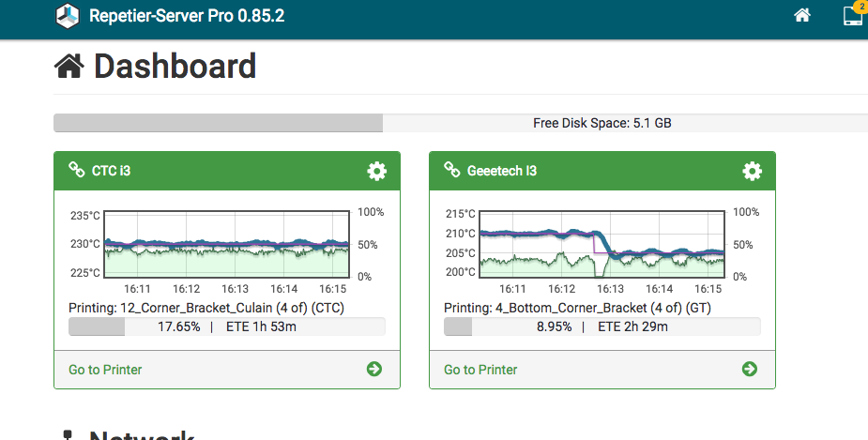The height and width of the screenshot is (440, 868).
Task: Click the house icon beside Dashboard heading
Action: [69, 66]
